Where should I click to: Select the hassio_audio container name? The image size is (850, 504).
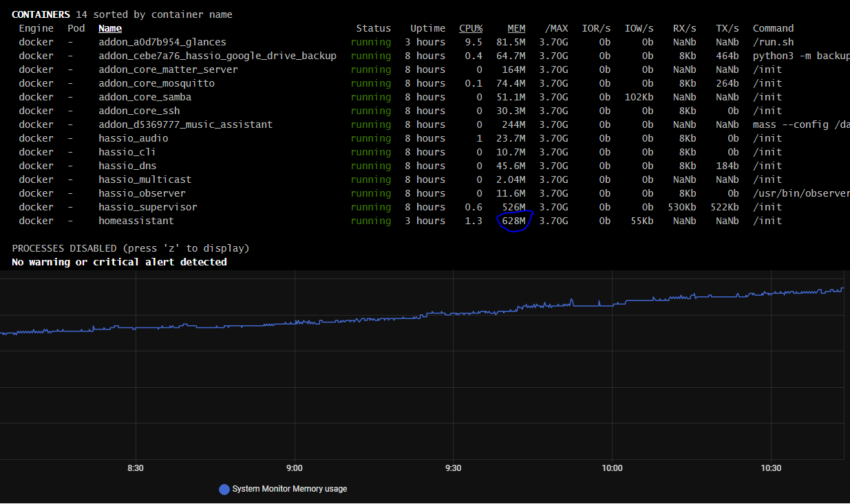134,138
